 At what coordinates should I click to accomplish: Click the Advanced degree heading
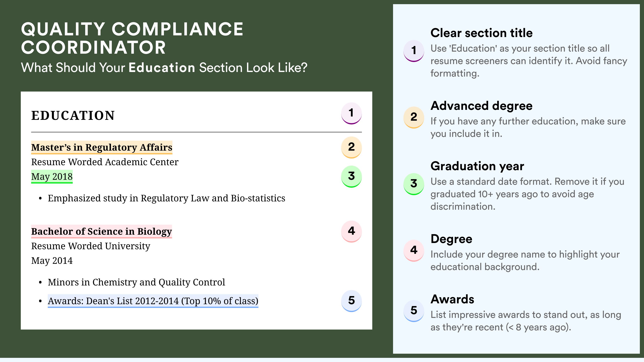pos(482,106)
